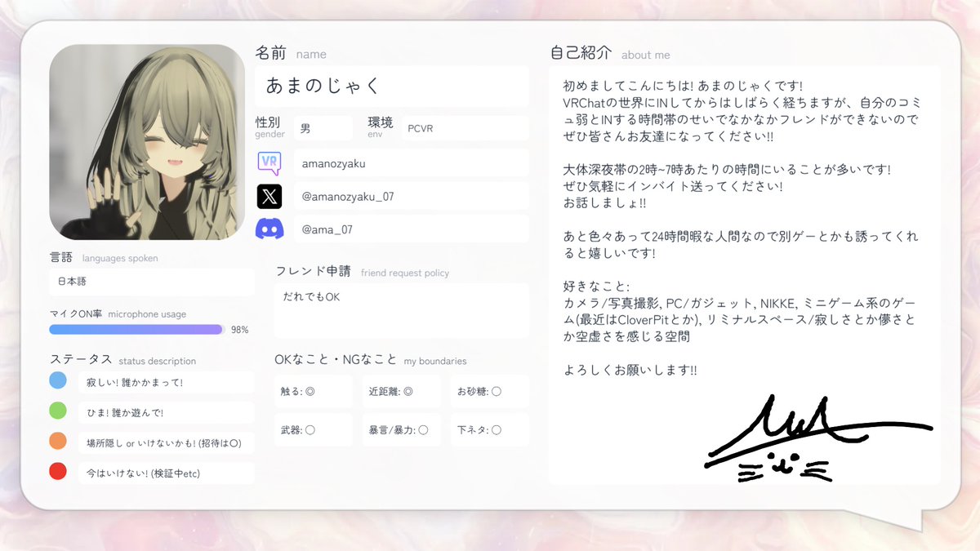This screenshot has width=980, height=551.
Task: Click the OKなこと・NGなこと boundaries heading
Action: [x=371, y=360]
